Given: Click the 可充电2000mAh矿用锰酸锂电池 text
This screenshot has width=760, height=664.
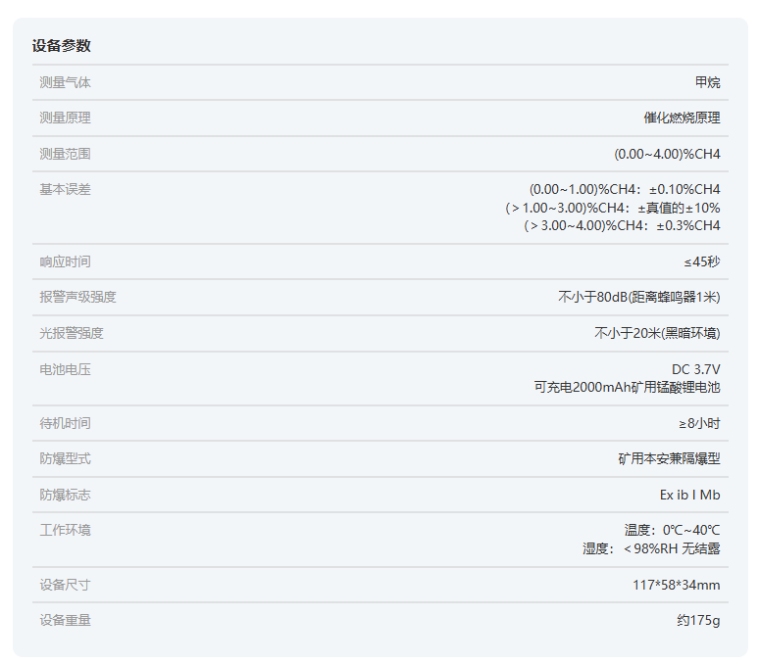Looking at the screenshot, I should (627, 387).
